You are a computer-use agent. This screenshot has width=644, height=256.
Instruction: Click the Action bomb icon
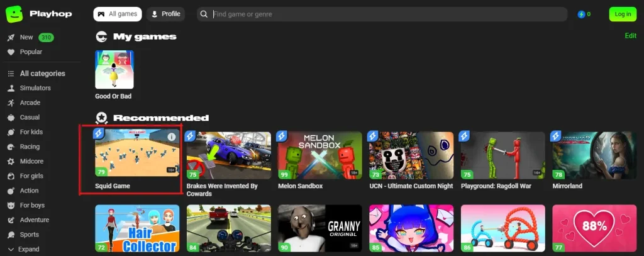pos(11,191)
